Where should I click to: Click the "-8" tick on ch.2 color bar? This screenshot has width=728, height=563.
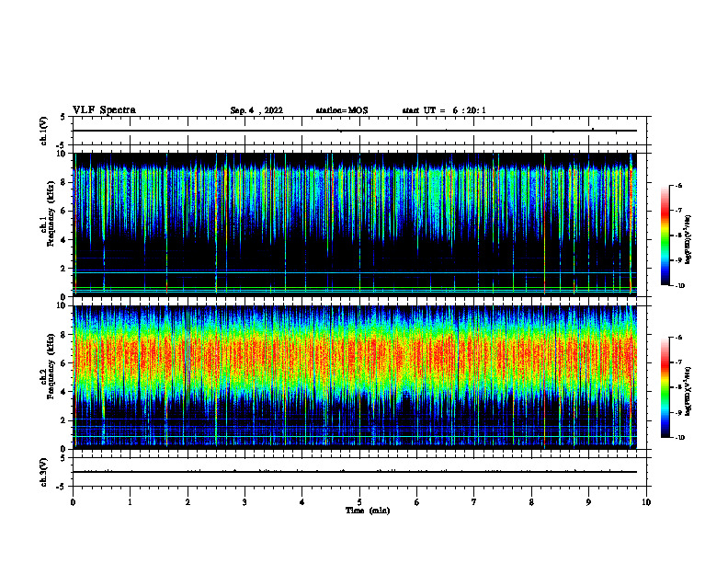coord(678,387)
